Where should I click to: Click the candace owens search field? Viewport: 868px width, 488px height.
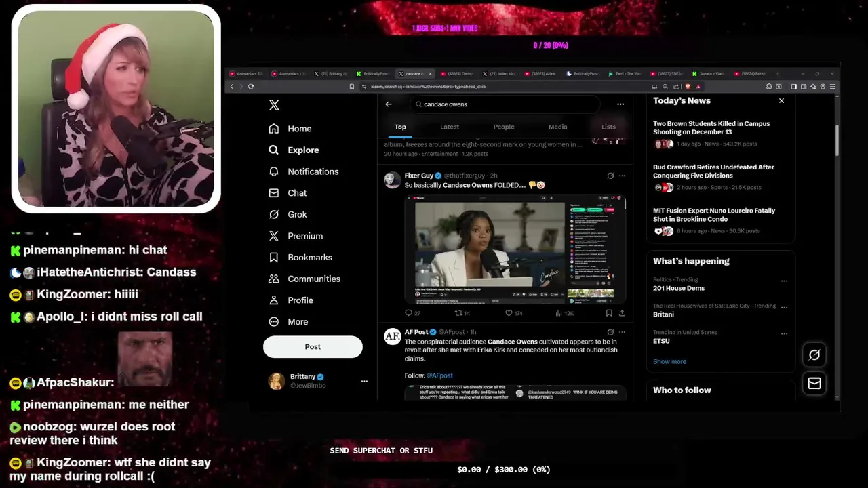505,104
